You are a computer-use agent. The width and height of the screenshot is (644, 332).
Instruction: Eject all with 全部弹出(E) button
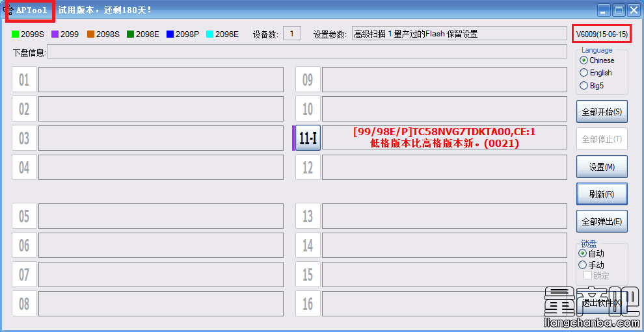pyautogui.click(x=602, y=222)
